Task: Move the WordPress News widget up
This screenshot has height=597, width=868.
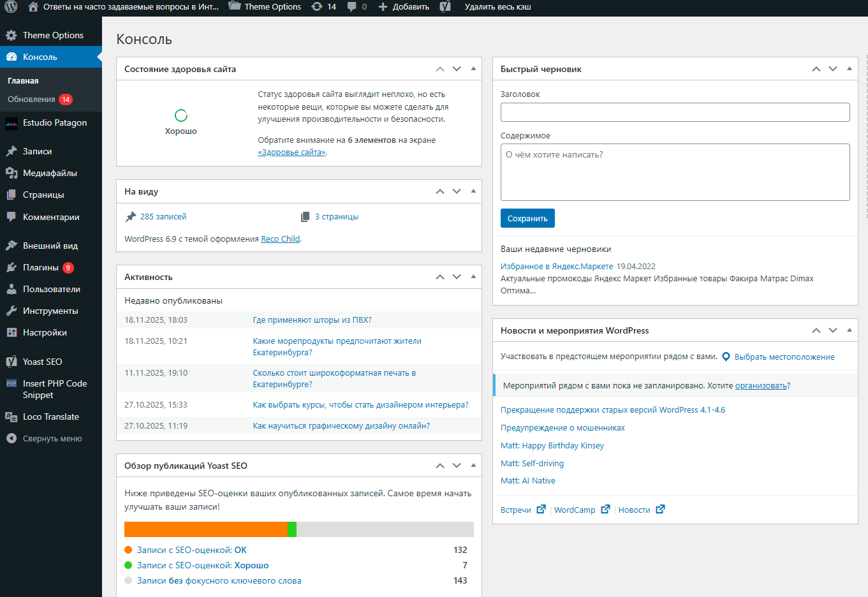Action: coord(816,330)
